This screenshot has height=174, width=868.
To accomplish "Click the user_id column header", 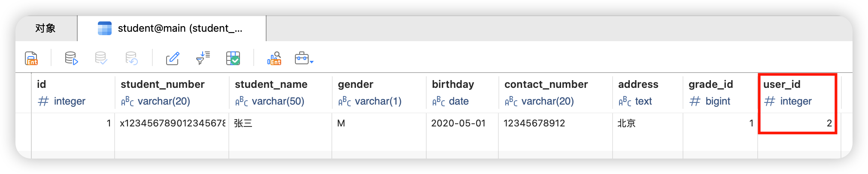I will coord(782,84).
